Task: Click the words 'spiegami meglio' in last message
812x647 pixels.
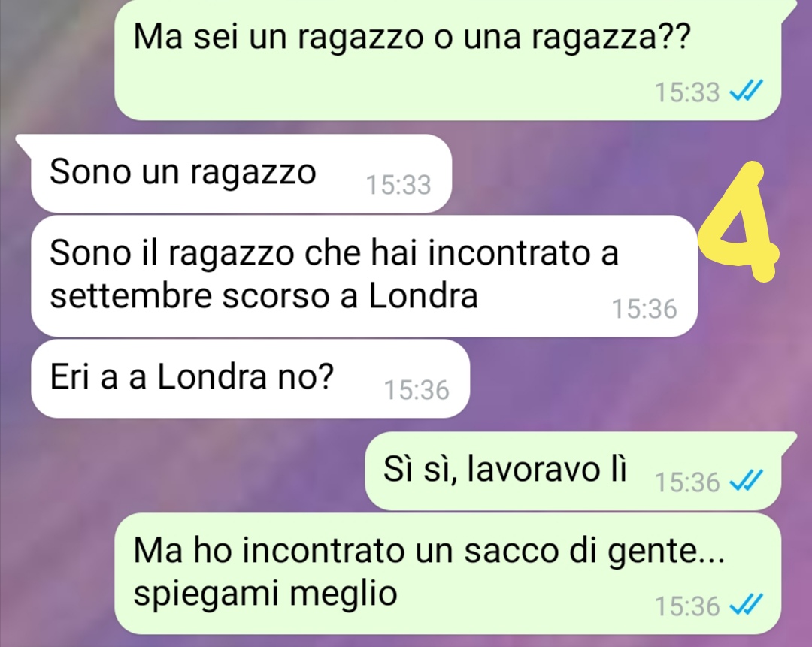Action: (265, 594)
